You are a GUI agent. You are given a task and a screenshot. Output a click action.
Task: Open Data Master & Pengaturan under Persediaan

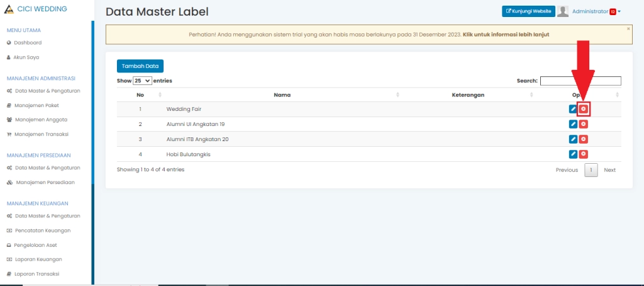click(43, 168)
